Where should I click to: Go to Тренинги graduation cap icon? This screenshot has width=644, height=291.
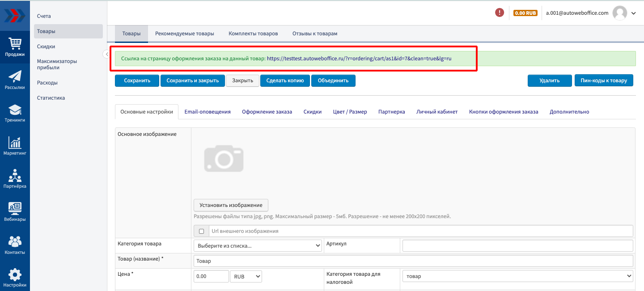tap(15, 113)
